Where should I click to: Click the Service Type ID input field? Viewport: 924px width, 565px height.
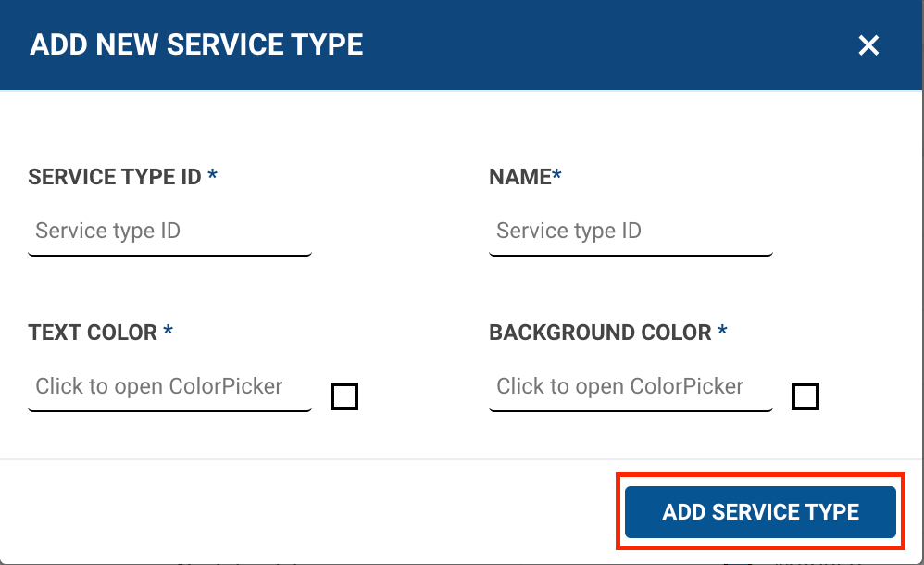click(x=169, y=232)
